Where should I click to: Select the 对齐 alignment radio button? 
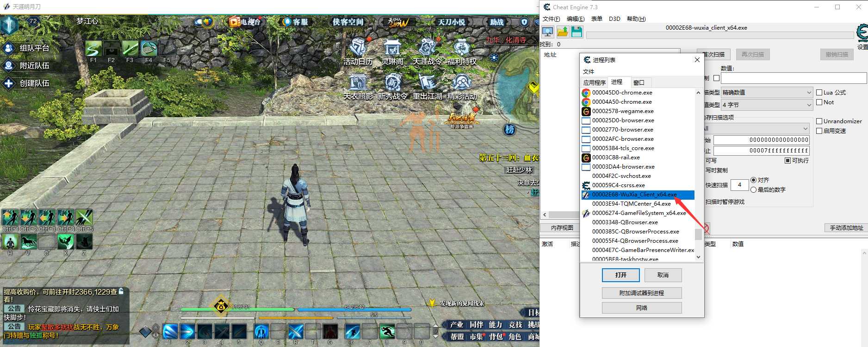(x=753, y=180)
